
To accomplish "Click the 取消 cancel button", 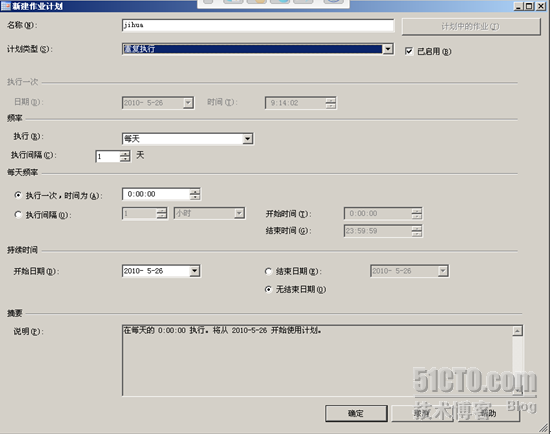I will pos(422,414).
